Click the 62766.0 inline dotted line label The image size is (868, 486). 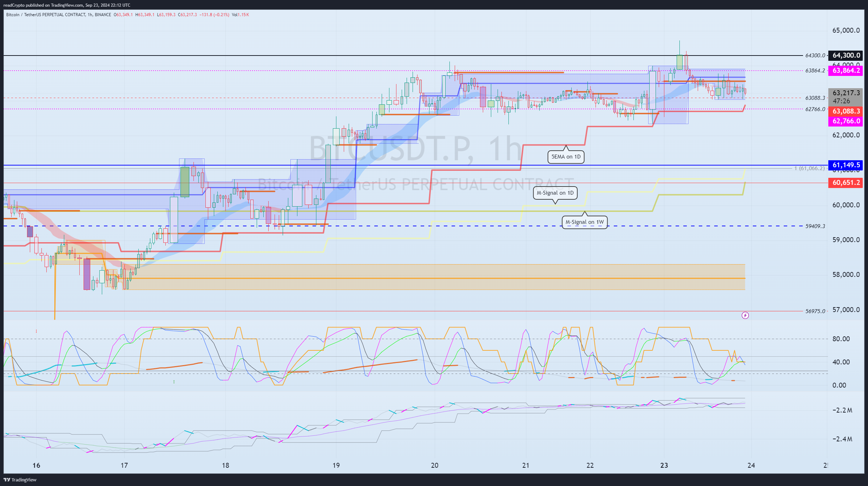click(815, 109)
